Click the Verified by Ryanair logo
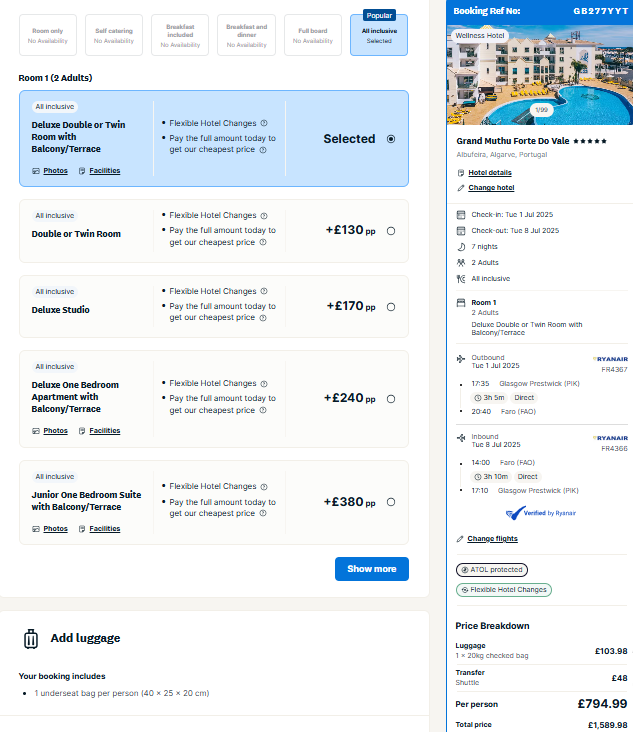The height and width of the screenshot is (732, 633). 541,513
